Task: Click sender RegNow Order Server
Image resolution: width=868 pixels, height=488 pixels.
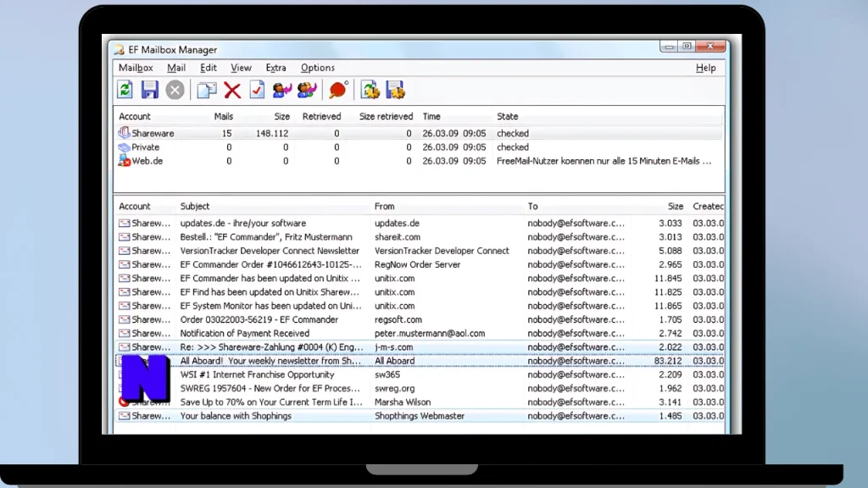Action: 417,264
